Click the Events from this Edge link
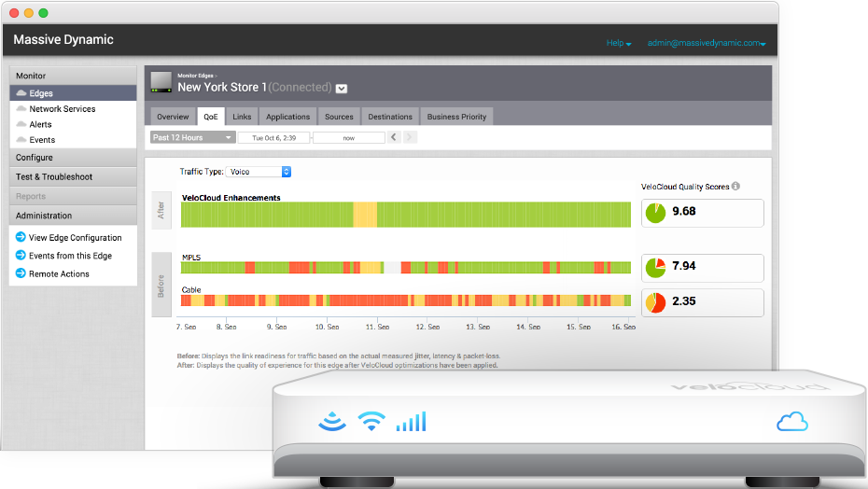 (70, 256)
